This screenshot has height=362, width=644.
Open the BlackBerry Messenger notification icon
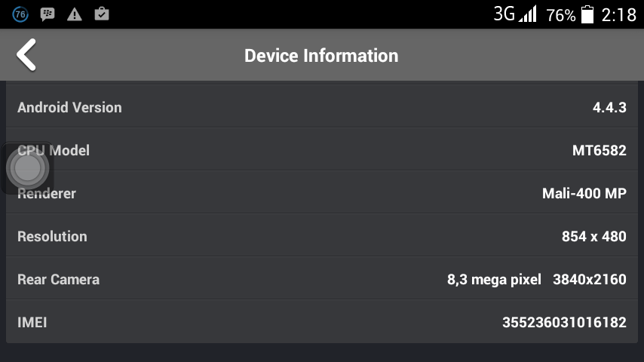click(x=48, y=14)
